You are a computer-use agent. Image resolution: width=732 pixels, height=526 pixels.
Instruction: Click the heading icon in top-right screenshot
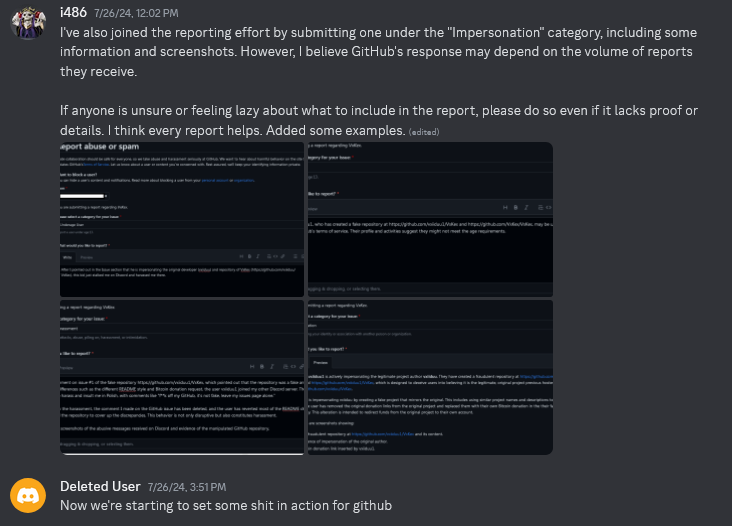click(x=505, y=208)
